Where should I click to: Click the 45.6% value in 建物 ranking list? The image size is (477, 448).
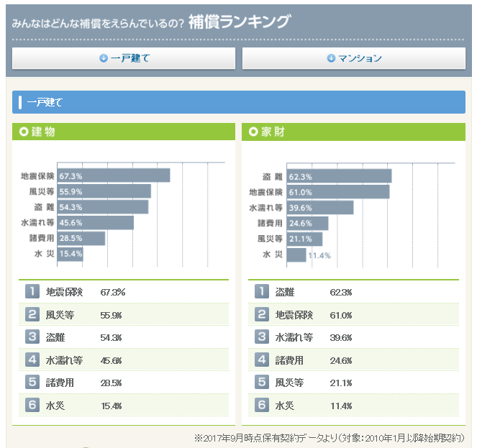(x=111, y=361)
